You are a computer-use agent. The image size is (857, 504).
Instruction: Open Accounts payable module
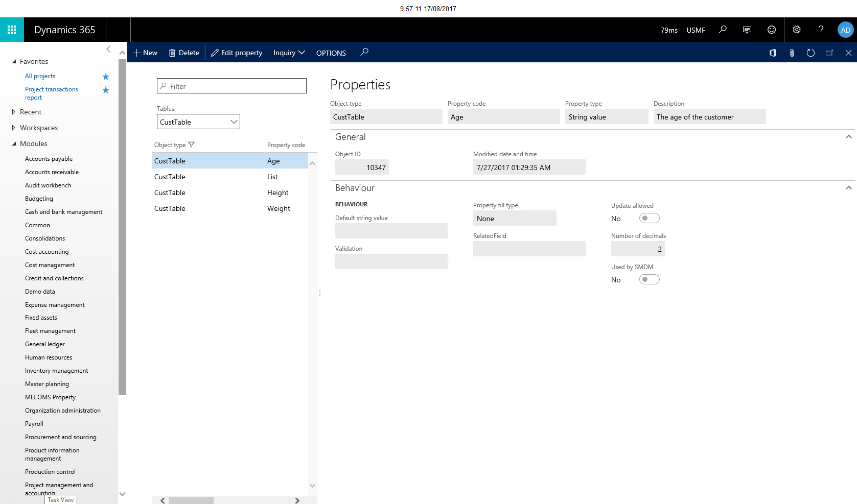click(x=49, y=159)
